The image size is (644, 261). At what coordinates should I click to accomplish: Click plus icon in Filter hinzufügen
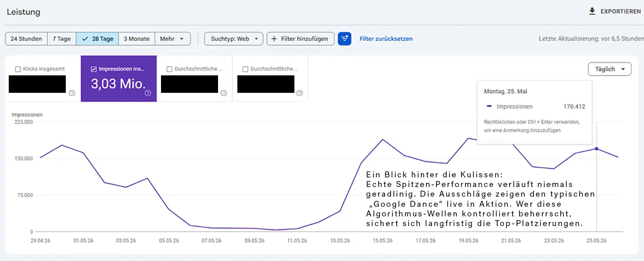pyautogui.click(x=274, y=39)
